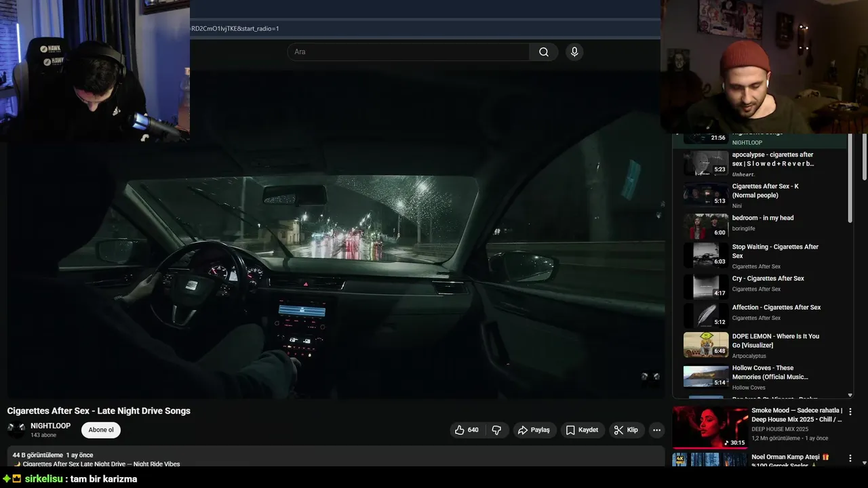Open Noel Orman Kamp Ateşi video title

click(790, 461)
